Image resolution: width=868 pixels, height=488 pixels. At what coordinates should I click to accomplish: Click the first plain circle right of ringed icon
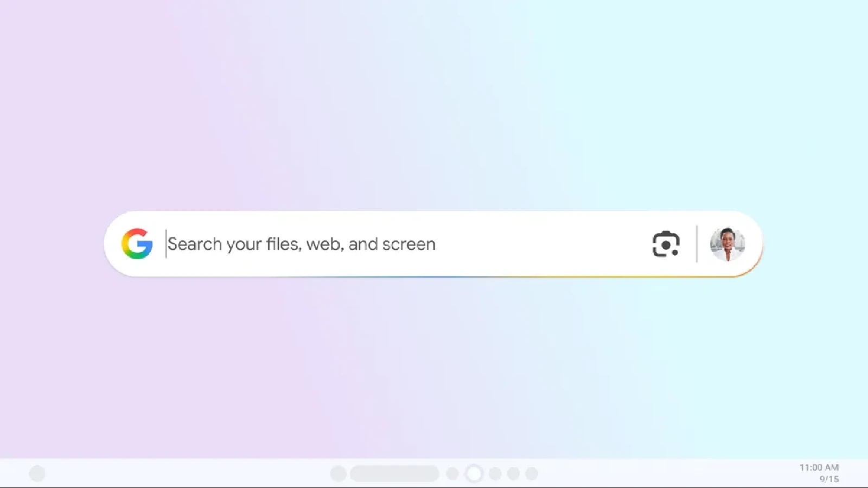click(x=495, y=473)
